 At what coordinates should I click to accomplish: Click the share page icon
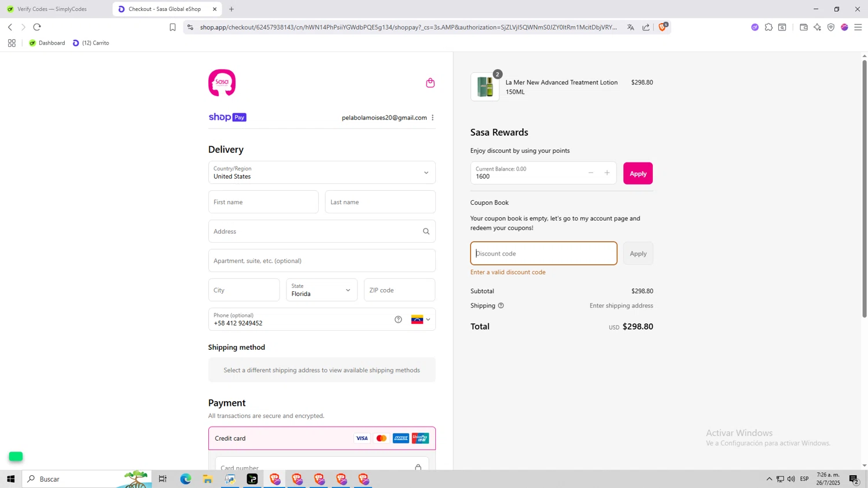[646, 27]
